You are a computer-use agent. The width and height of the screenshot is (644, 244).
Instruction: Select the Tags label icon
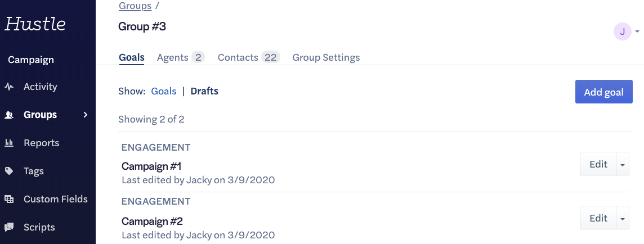point(9,171)
